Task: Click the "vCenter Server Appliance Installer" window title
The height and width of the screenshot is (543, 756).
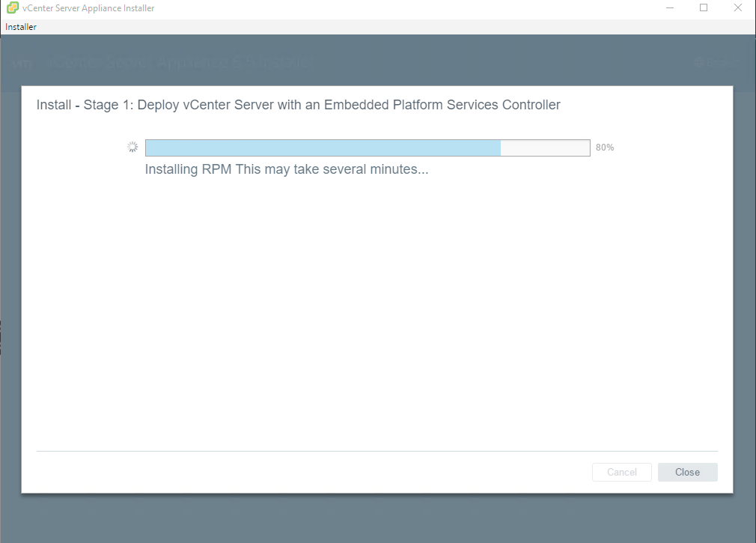Action: (88, 8)
